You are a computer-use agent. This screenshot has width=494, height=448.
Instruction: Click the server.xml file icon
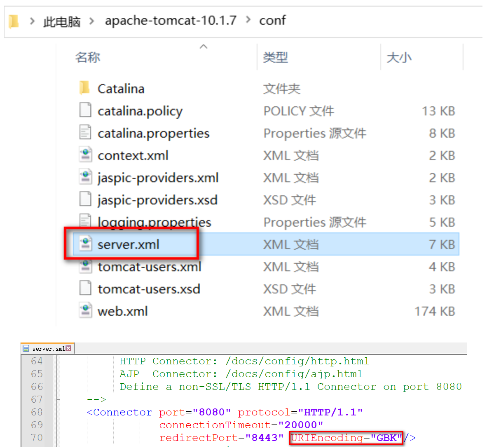85,244
